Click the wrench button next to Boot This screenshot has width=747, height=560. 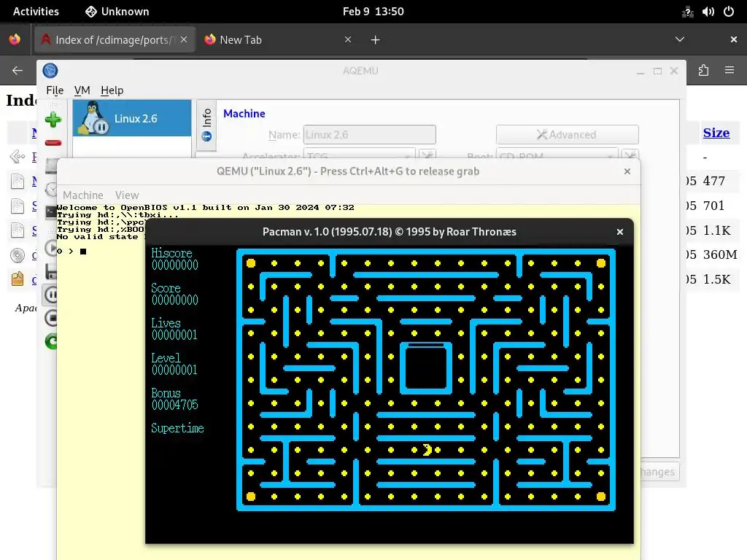point(630,155)
